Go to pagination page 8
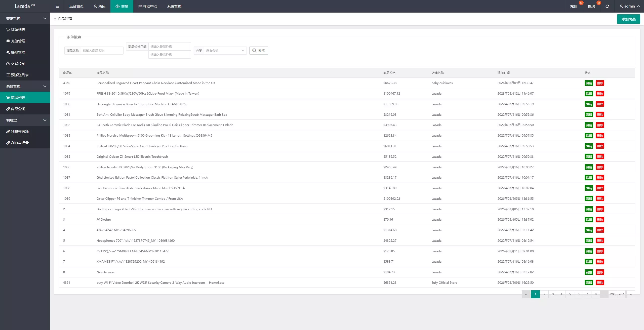Screen dimensions: 644x330 click(x=595, y=294)
